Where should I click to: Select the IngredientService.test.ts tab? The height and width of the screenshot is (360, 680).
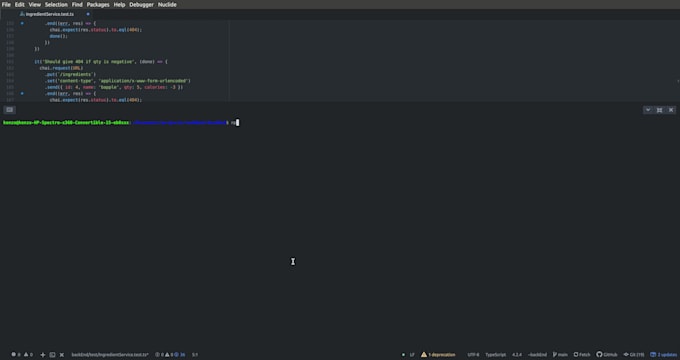tap(50, 14)
